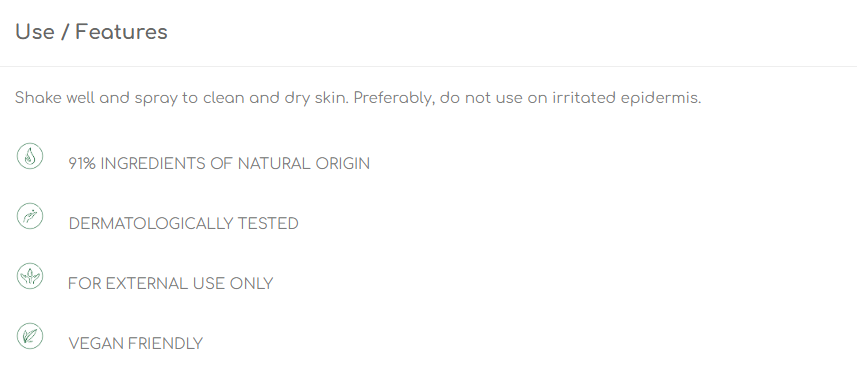The height and width of the screenshot is (389, 857).
Task: Select the 'FOR EXTERNAL USE ONLY' label
Action: point(171,284)
